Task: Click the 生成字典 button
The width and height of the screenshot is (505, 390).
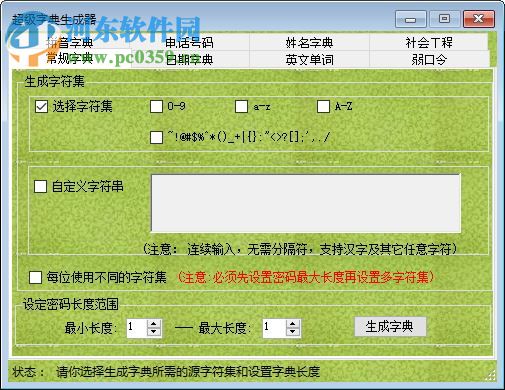Action: tap(390, 327)
